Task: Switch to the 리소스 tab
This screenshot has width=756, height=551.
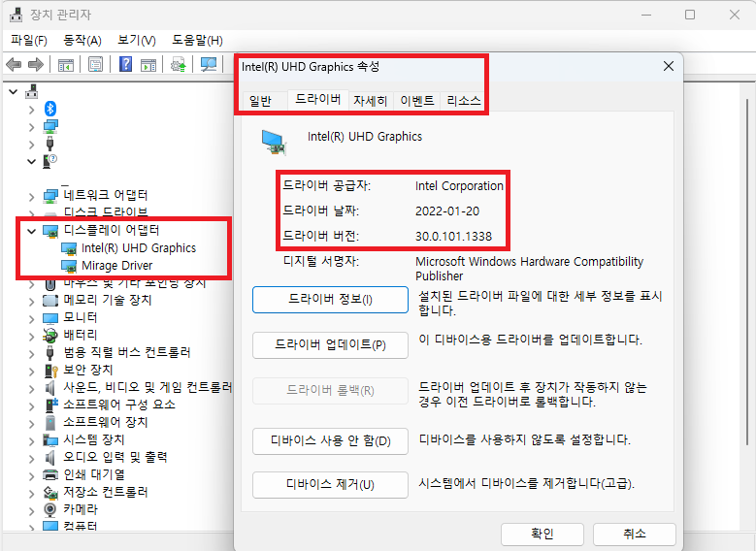Action: coord(464,101)
